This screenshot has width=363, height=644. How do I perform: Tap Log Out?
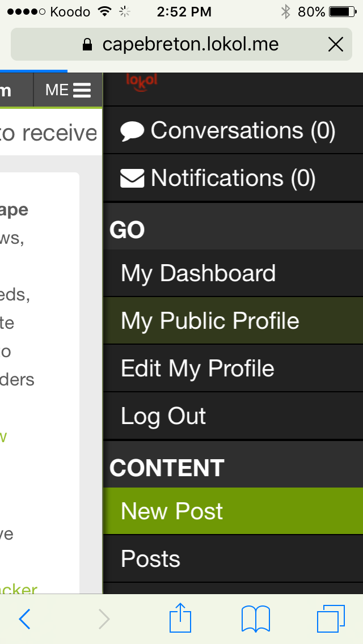point(233,416)
